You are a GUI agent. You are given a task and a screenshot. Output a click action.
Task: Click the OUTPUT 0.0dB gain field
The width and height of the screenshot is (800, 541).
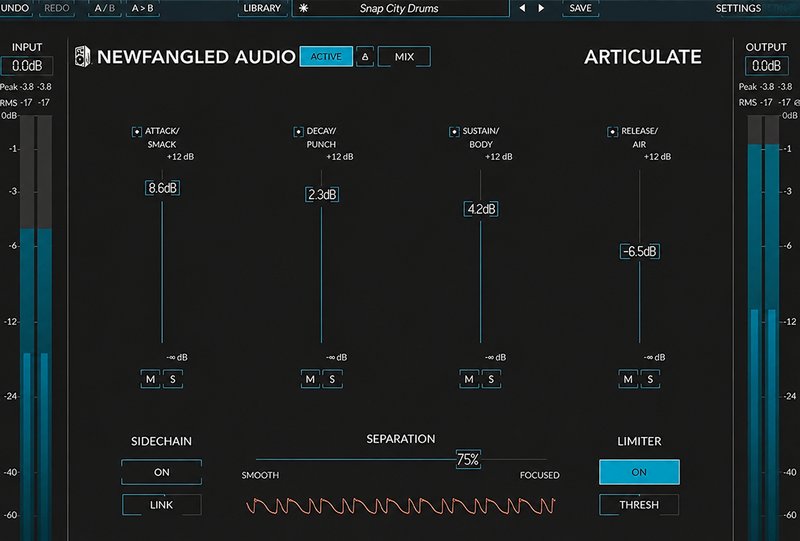click(766, 66)
